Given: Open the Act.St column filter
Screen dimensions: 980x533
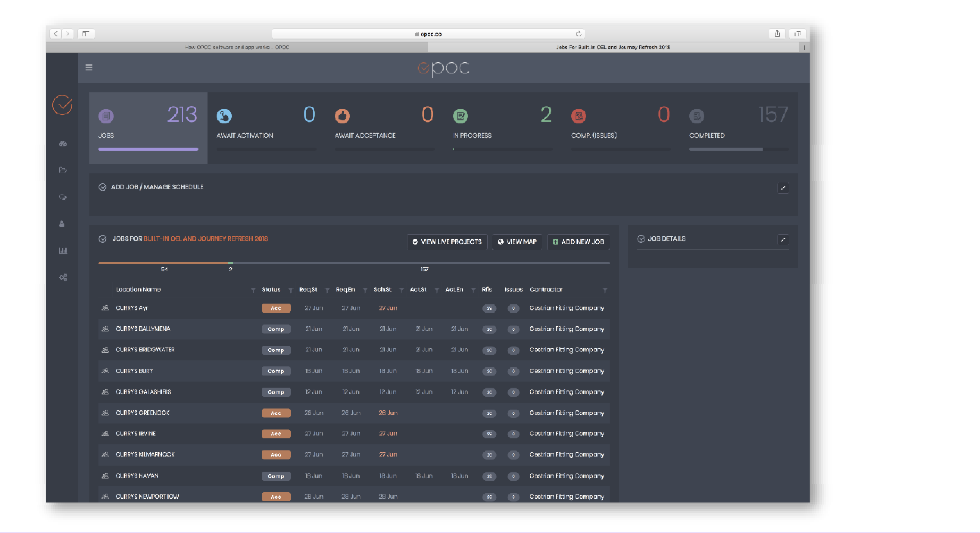Looking at the screenshot, I should tap(437, 290).
